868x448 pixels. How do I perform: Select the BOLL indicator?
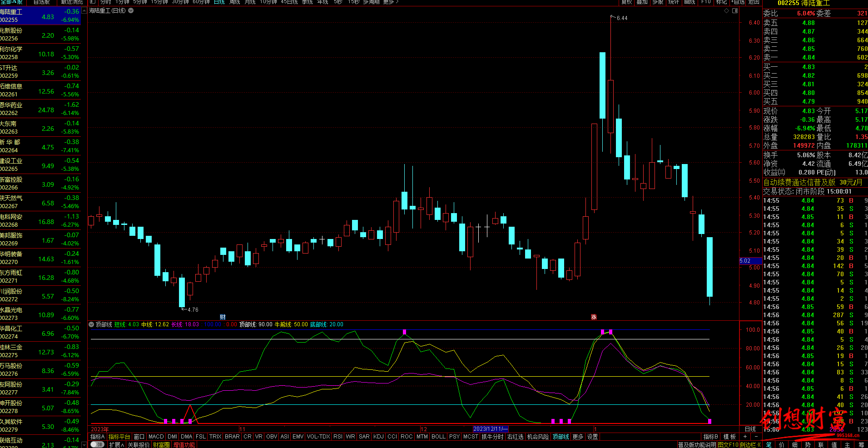tap(438, 437)
